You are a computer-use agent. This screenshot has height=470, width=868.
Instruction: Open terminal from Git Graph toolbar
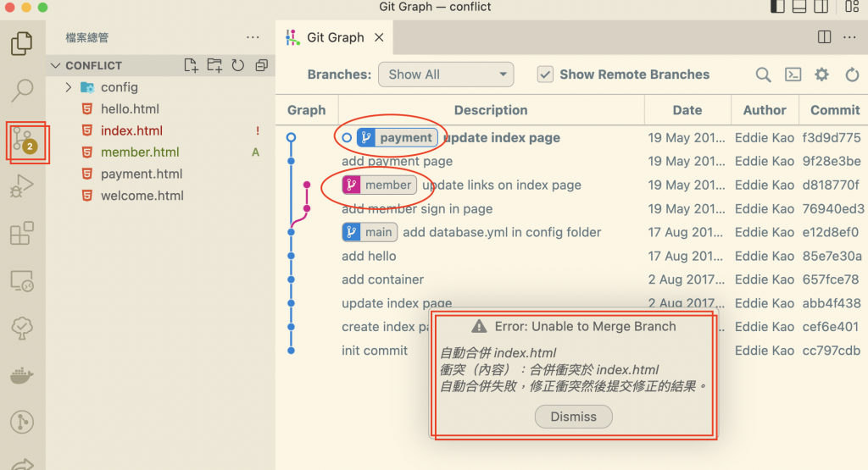(x=793, y=75)
